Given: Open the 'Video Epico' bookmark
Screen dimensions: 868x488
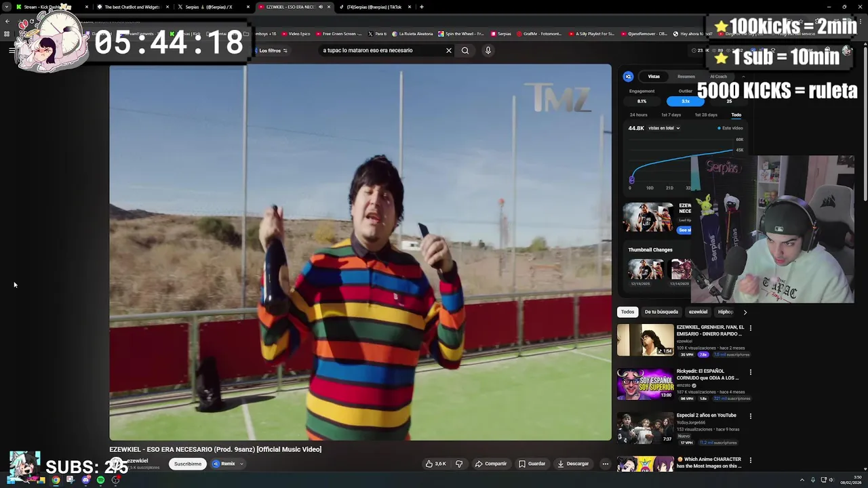Looking at the screenshot, I should point(296,33).
